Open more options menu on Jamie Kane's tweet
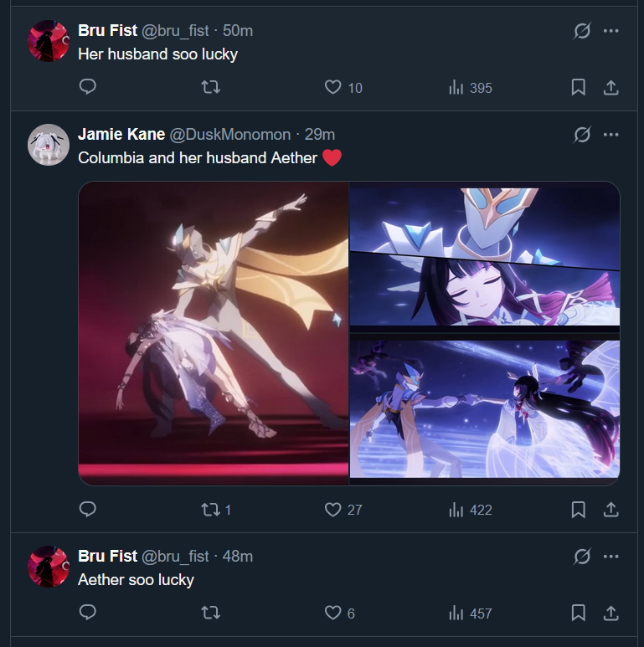The image size is (644, 647). [611, 135]
